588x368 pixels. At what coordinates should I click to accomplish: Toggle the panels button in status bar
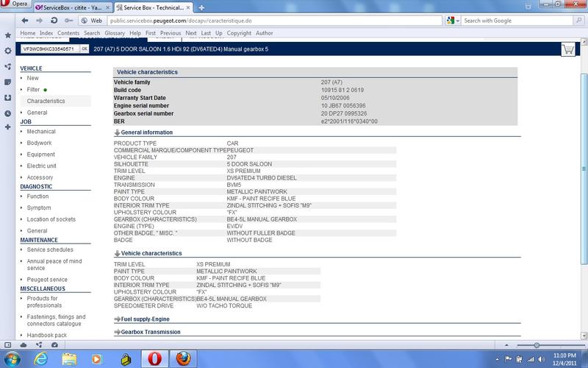point(7,344)
